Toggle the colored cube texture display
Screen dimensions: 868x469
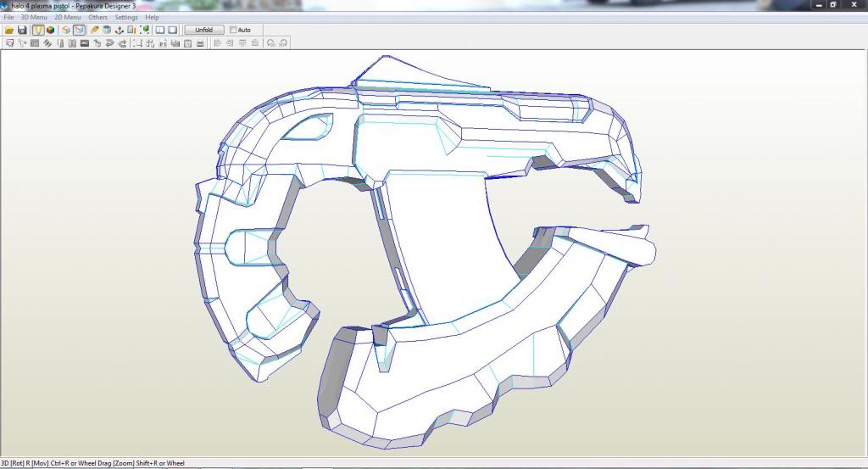(50, 30)
